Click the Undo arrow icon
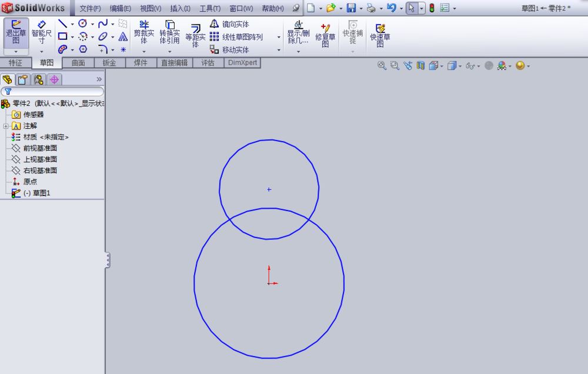 pos(391,8)
